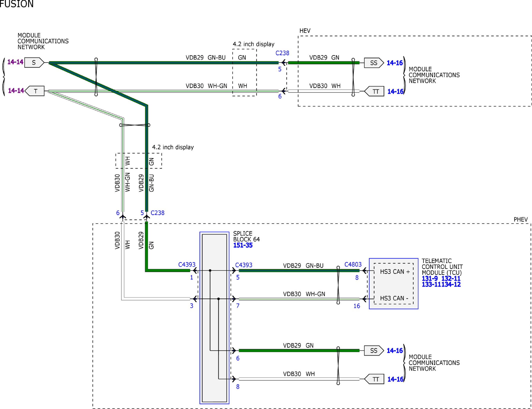Screen dimensions: 532x409
Task: Click the HS3 CAN - terminal label
Action: pos(394,298)
